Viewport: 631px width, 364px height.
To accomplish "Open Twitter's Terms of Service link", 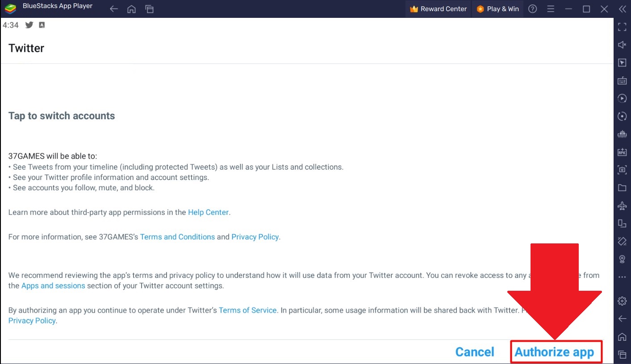I will point(248,310).
